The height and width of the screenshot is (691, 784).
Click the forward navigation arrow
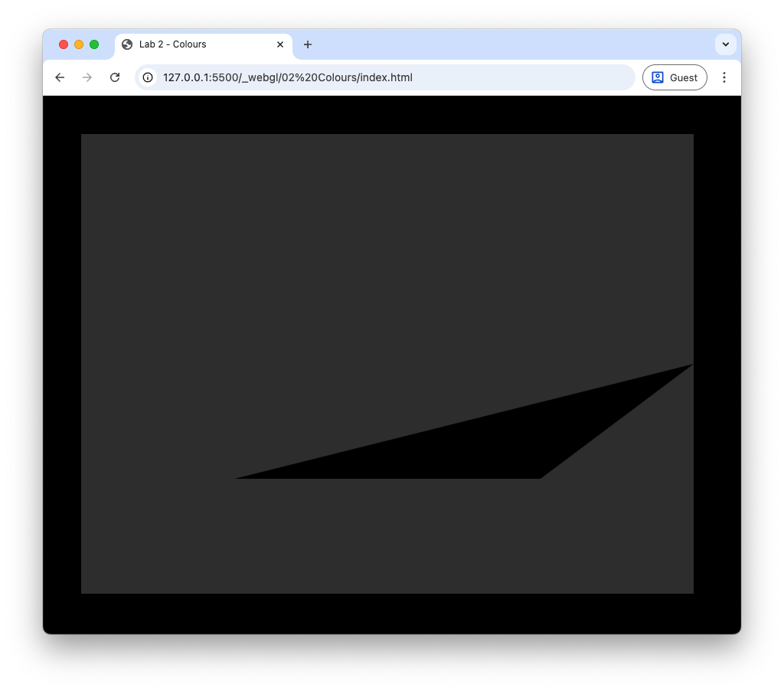tap(87, 77)
